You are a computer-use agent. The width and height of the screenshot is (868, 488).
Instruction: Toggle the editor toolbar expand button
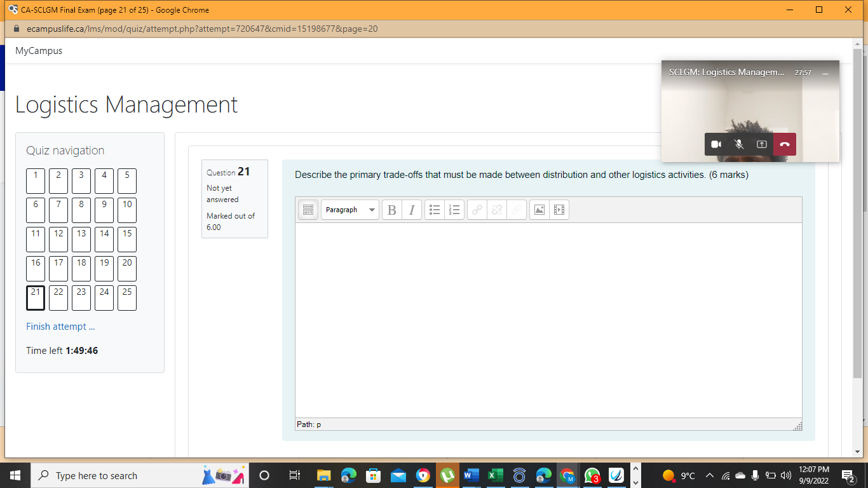[308, 210]
